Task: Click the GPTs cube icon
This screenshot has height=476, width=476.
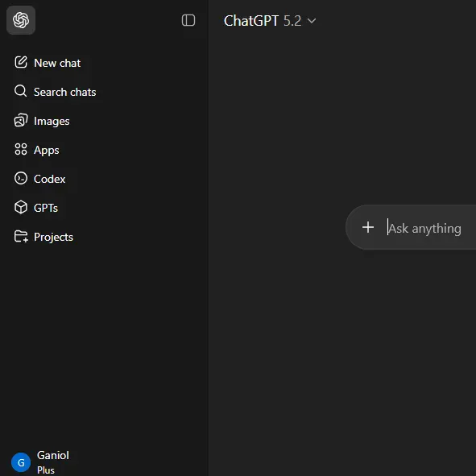Action: coord(21,207)
